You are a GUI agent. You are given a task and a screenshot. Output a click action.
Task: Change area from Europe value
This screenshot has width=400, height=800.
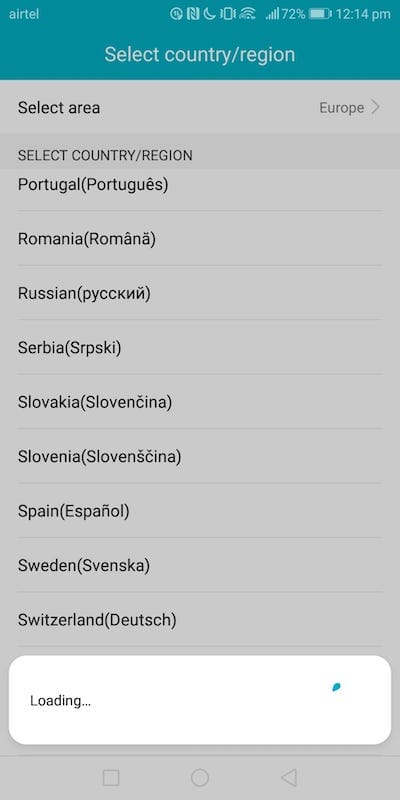341,108
